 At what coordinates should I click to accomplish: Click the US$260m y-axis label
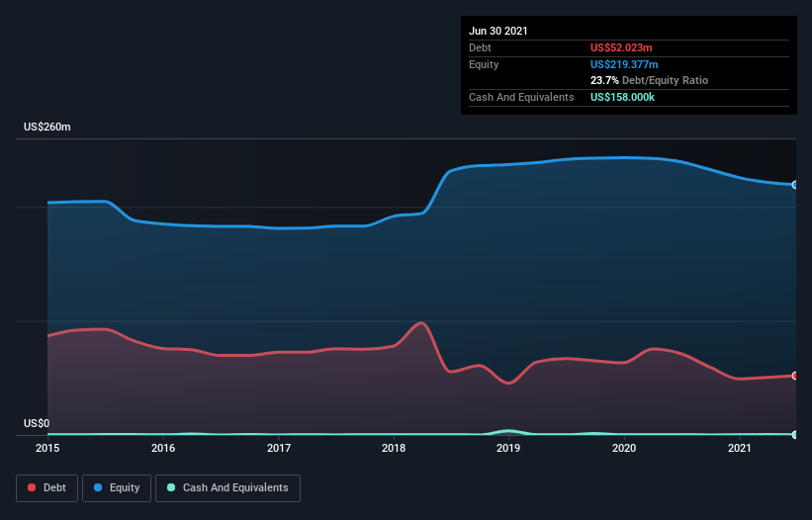[47, 127]
